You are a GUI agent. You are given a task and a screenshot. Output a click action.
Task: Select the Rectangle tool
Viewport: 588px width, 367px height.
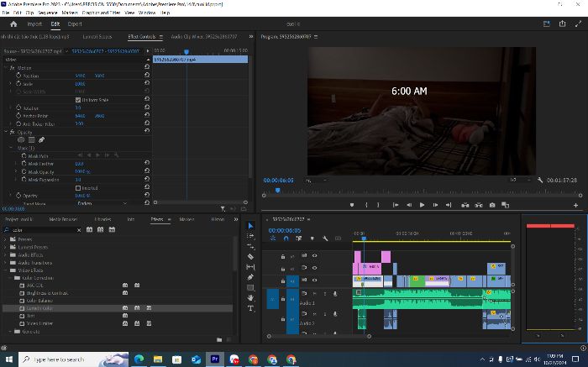point(250,287)
